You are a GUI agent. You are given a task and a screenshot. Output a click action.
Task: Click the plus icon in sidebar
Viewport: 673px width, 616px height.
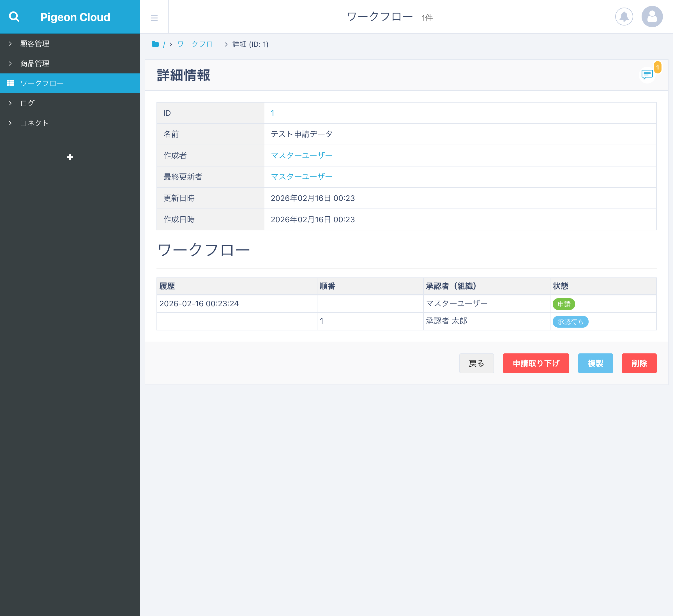click(70, 157)
